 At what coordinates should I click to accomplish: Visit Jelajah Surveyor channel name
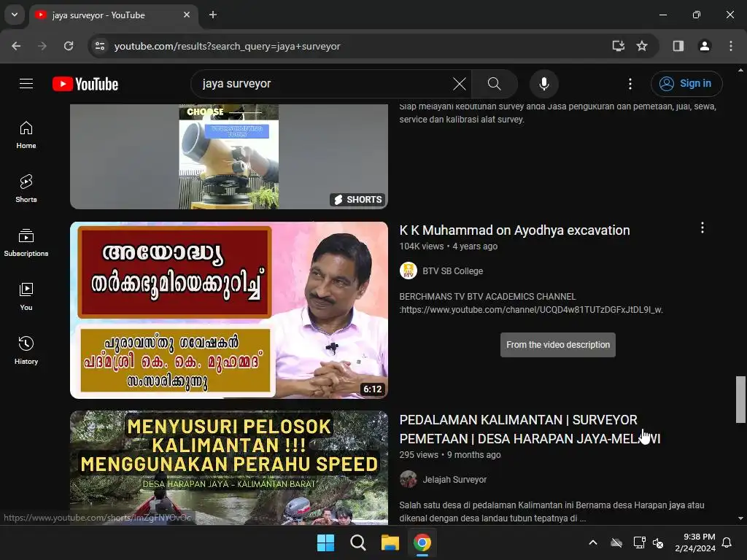tap(454, 480)
